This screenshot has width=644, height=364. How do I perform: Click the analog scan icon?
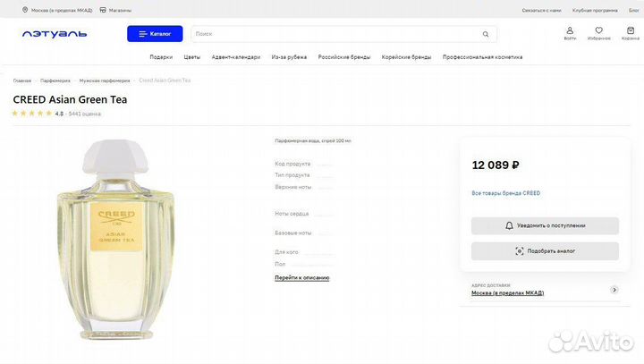(519, 251)
